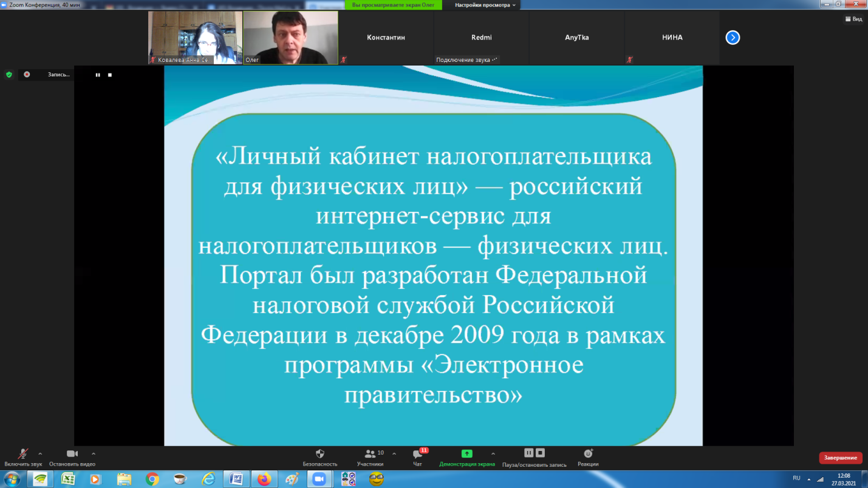This screenshot has width=868, height=488.
Task: Expand video options arrow beside camera
Action: [93, 453]
